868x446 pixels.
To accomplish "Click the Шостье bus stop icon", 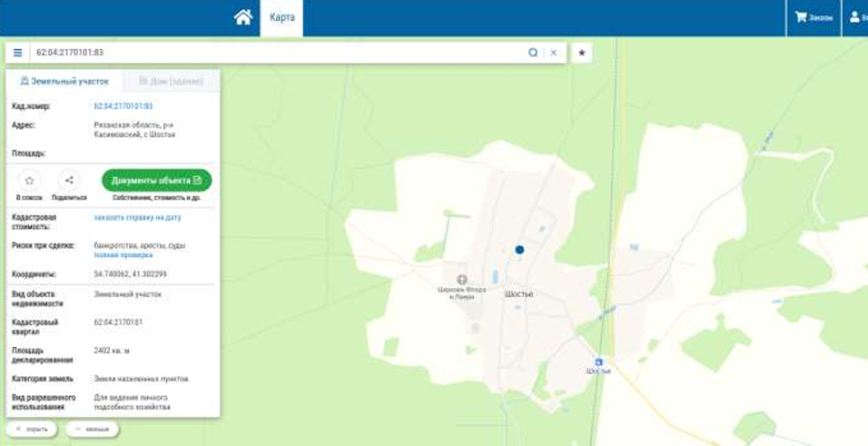I will click(x=598, y=362).
